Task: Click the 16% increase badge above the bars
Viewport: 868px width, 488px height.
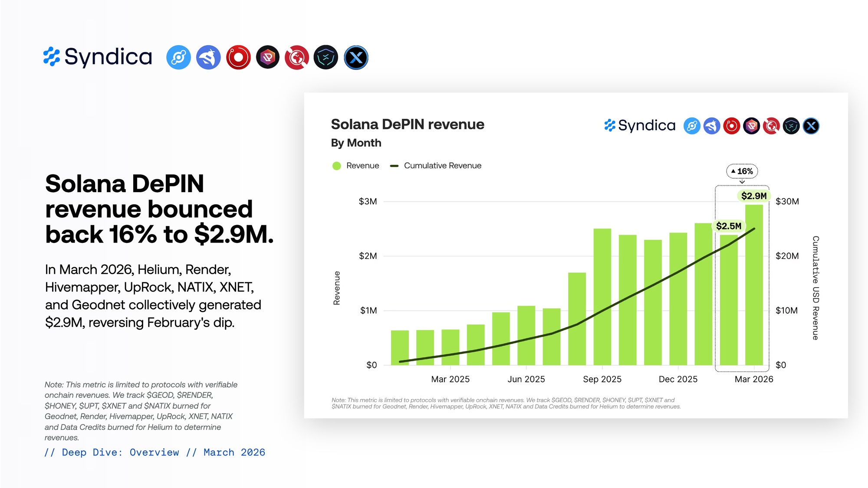Action: (x=742, y=171)
